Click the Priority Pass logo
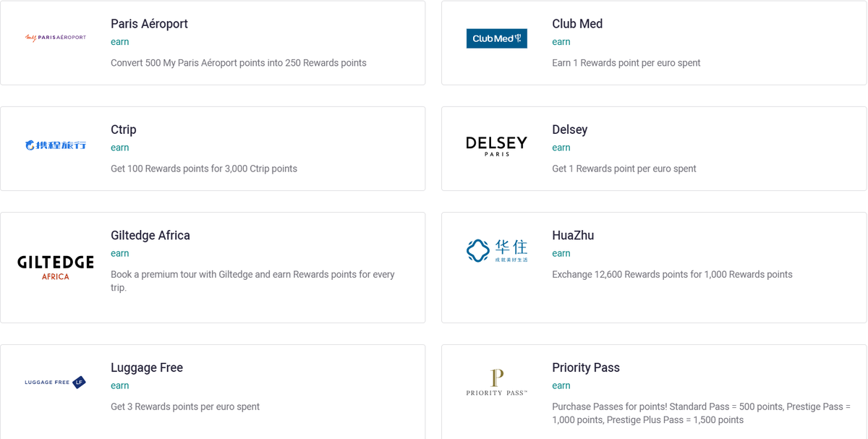The image size is (868, 439). click(496, 382)
